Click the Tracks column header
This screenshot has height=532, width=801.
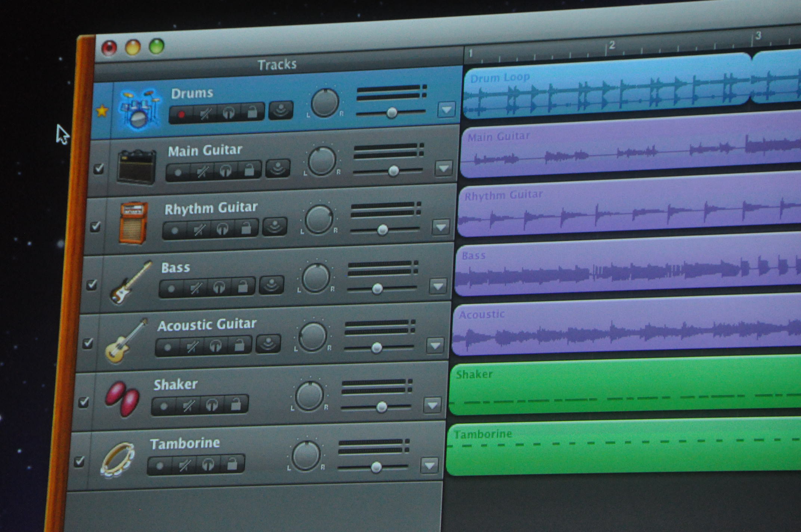(x=277, y=64)
